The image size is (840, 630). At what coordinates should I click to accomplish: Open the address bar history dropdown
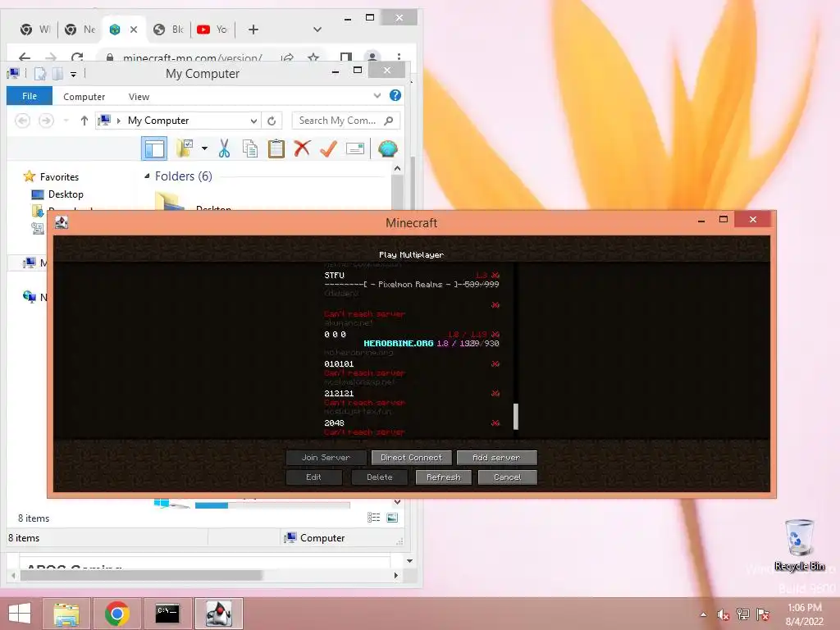(253, 121)
